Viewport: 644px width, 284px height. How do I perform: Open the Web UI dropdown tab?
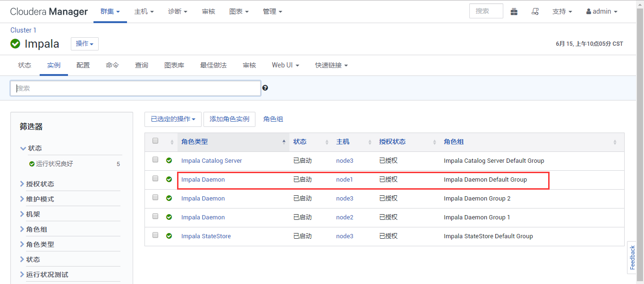coord(286,65)
